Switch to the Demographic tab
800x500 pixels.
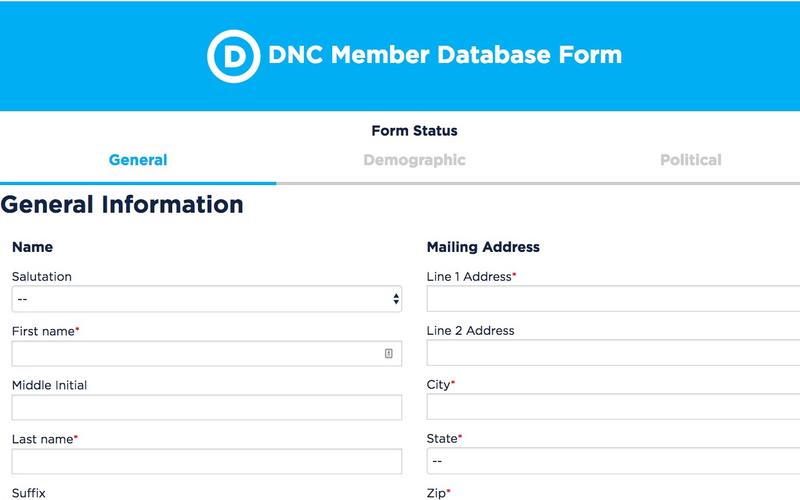tap(414, 160)
